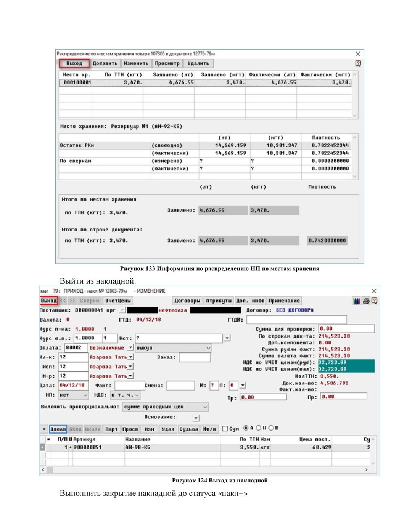Screen dimensions: 420x508
Task: Open the Безналичные payment type dropdown
Action: coord(130,347)
